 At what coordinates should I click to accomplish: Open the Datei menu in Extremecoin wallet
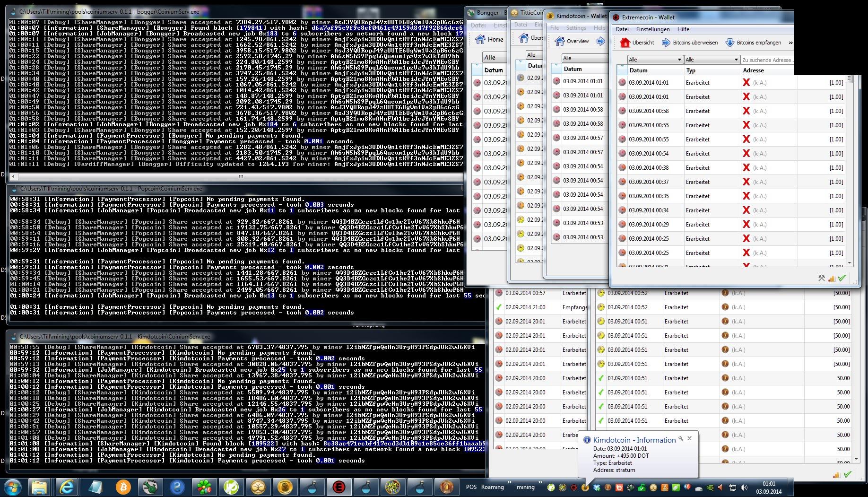(x=622, y=29)
